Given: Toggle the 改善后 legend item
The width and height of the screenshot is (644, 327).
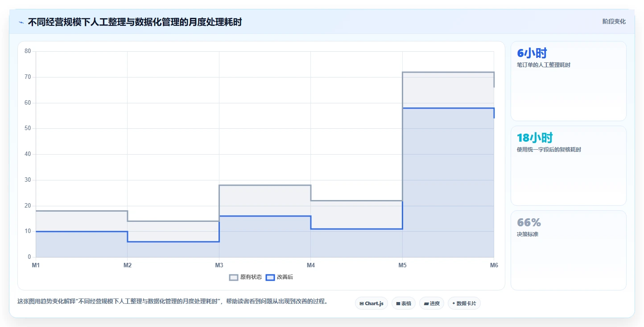Looking at the screenshot, I should tap(280, 277).
